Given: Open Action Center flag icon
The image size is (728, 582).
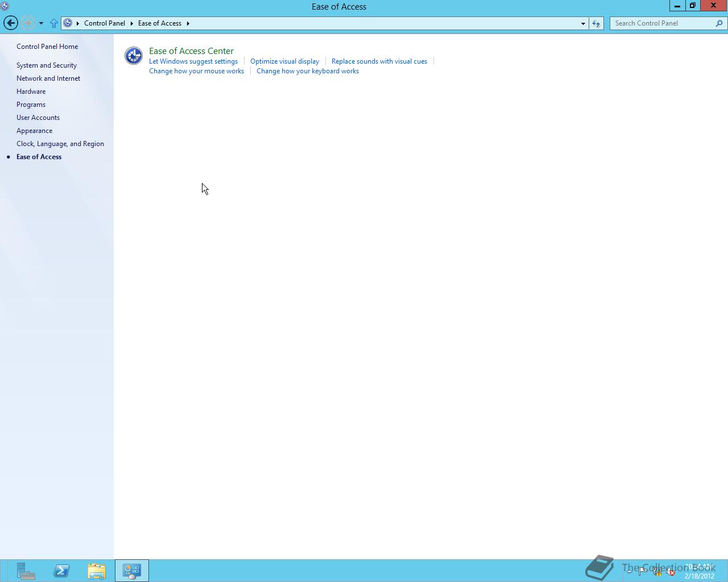Looking at the screenshot, I should 643,572.
